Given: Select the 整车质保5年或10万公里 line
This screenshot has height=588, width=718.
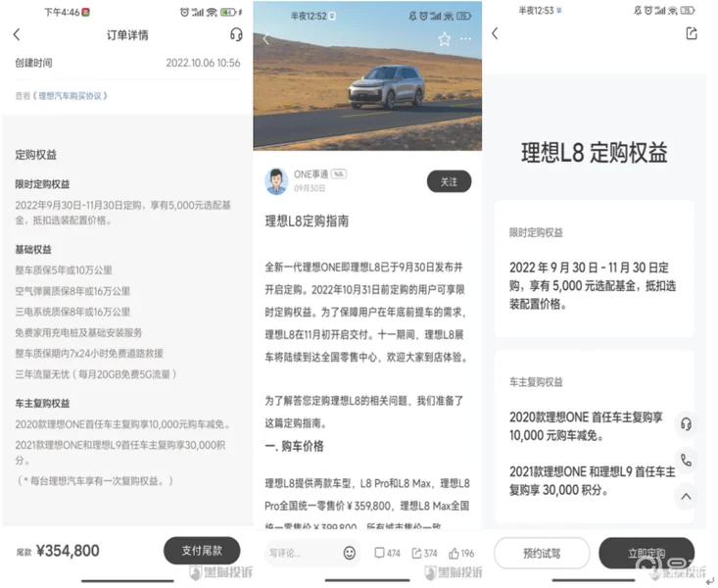Looking at the screenshot, I should click(x=64, y=269).
